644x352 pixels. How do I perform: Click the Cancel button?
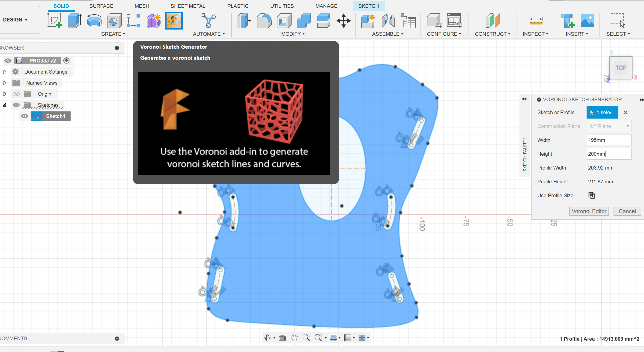coord(627,211)
